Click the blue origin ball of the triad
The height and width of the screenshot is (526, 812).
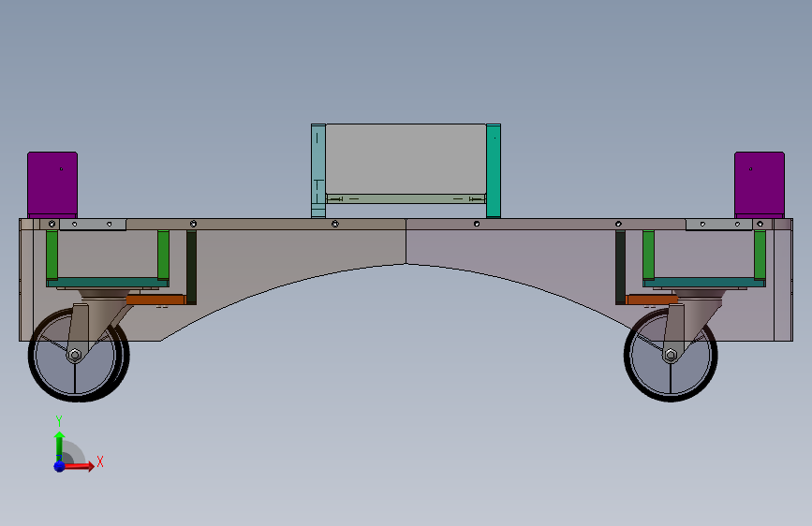pyautogui.click(x=60, y=466)
